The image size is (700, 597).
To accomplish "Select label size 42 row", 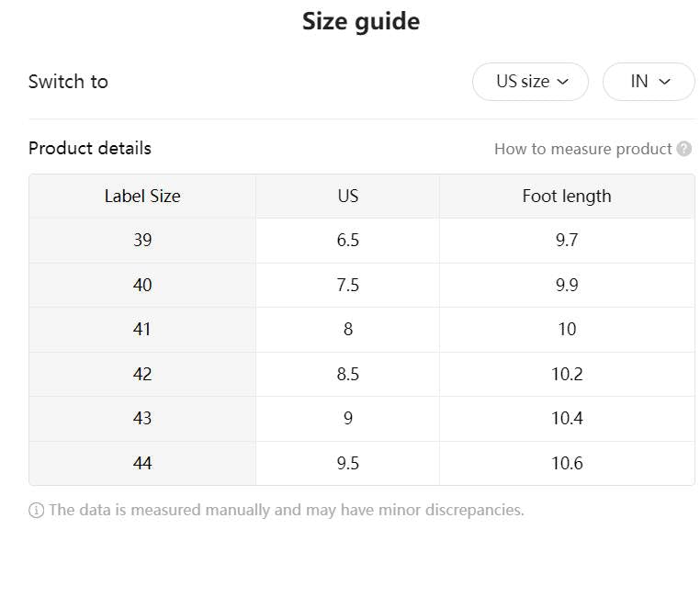I will pos(142,374).
